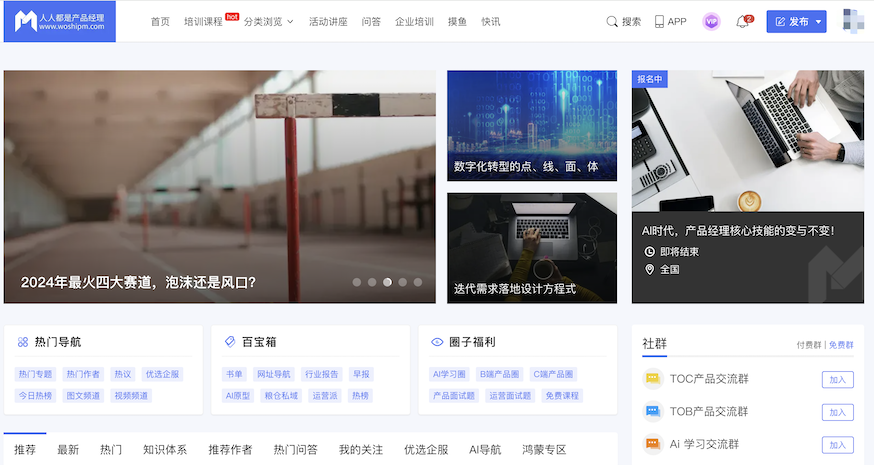Expand the 分类浏览 dropdown menu
This screenshot has height=465, width=874.
point(269,21)
